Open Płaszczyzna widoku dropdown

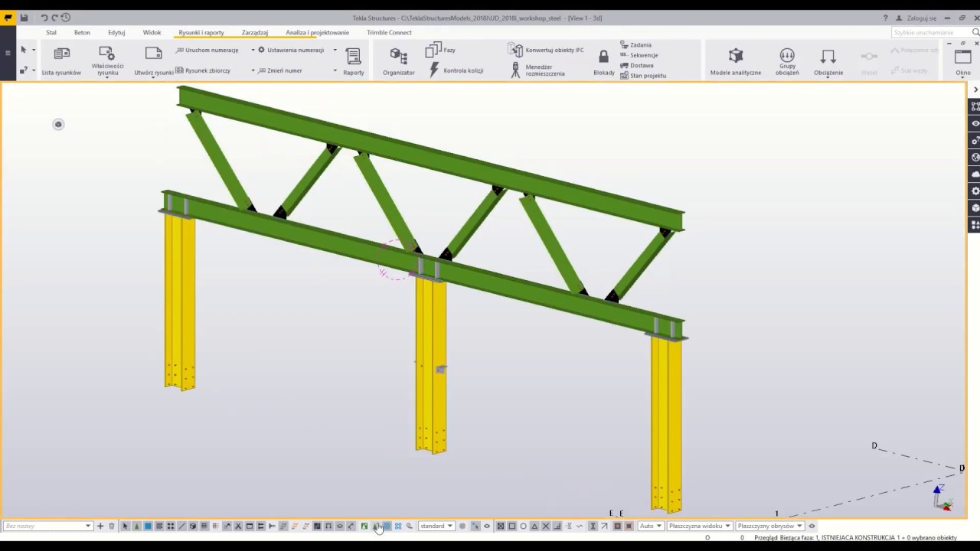coord(699,526)
